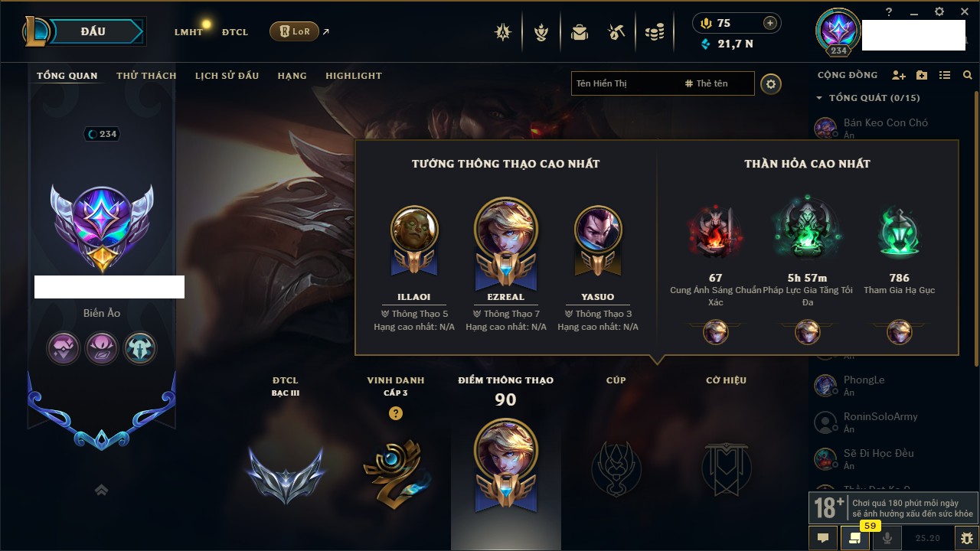The width and height of the screenshot is (980, 551).
Task: Open the Collection backpack icon
Action: pos(580,32)
